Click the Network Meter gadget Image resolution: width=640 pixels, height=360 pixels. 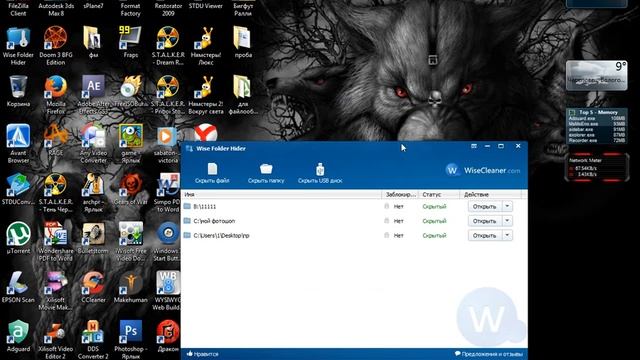[596, 167]
